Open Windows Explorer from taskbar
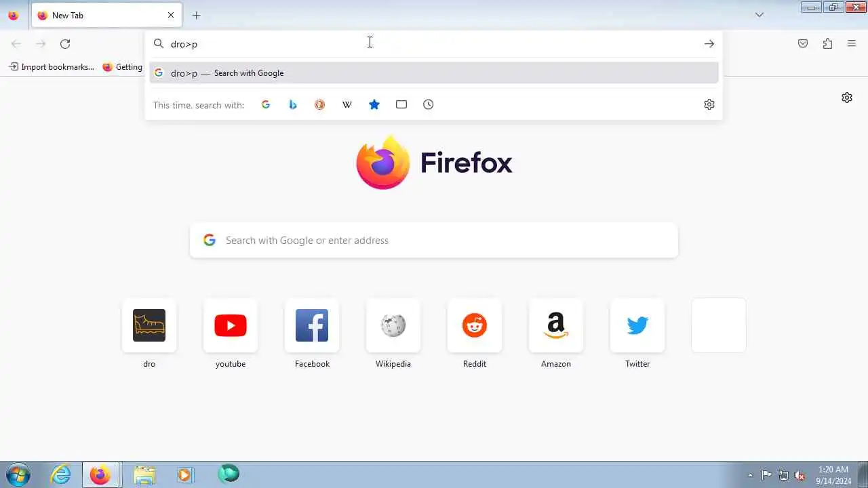 coord(144,474)
